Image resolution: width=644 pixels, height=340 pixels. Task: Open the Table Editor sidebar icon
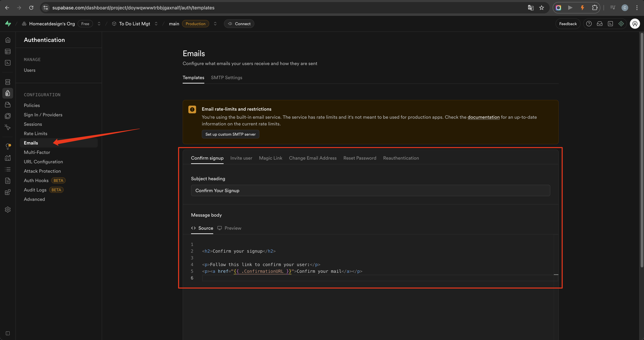tap(8, 51)
